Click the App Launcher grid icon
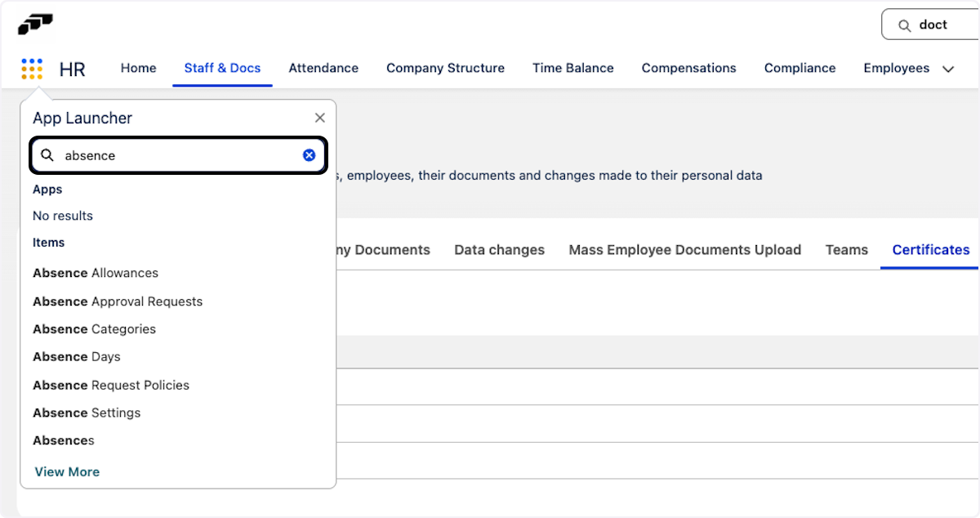 32,69
